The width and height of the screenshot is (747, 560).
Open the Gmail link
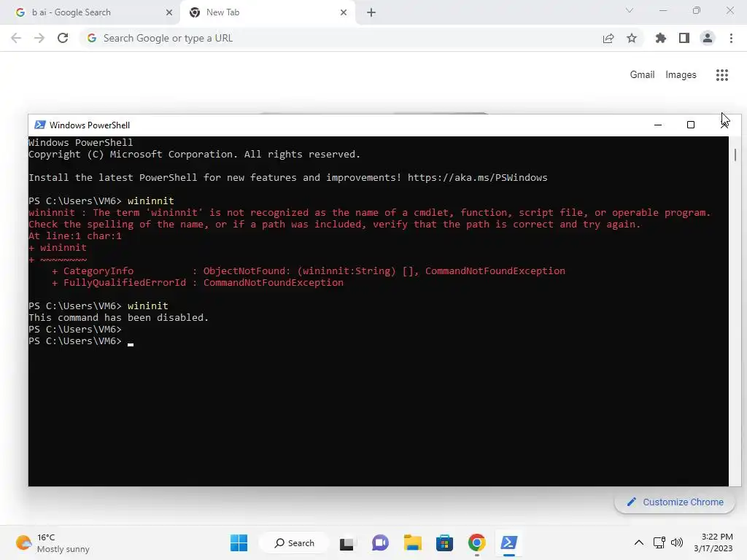[642, 75]
